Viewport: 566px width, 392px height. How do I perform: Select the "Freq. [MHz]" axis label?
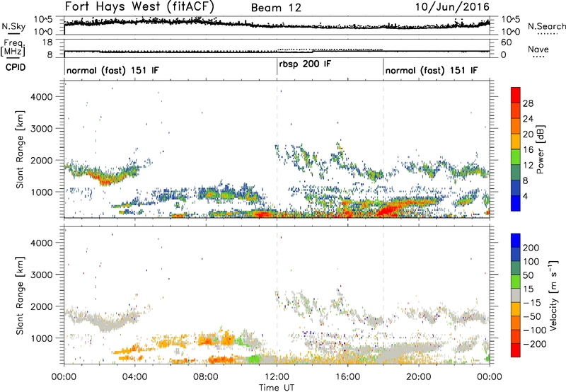[x=13, y=47]
